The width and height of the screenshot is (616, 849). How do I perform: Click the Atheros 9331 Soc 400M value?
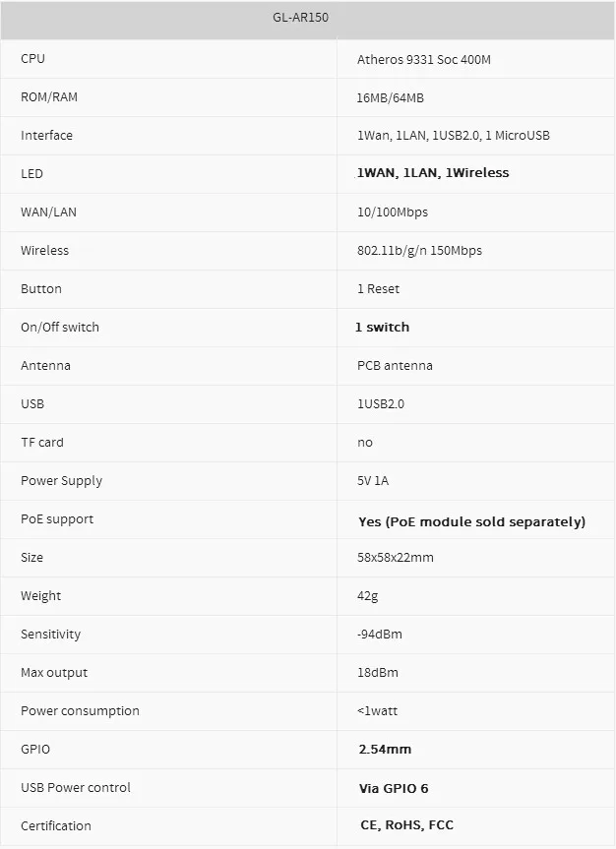pos(424,60)
